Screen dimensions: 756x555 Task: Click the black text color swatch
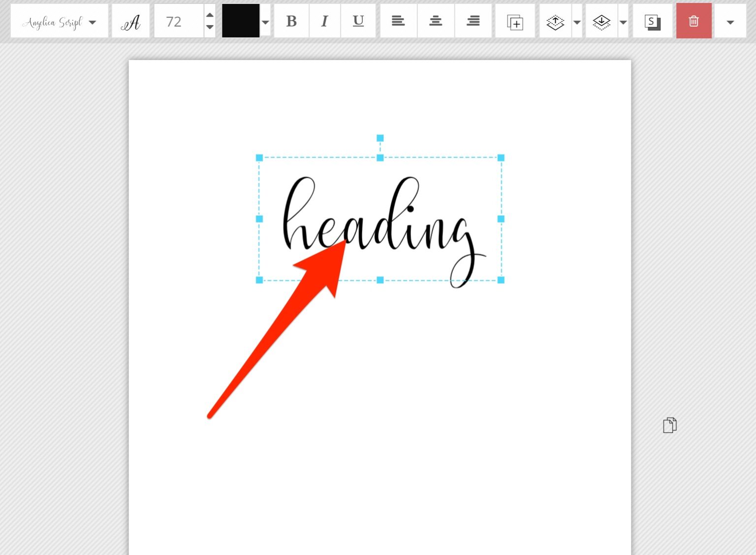coord(241,21)
